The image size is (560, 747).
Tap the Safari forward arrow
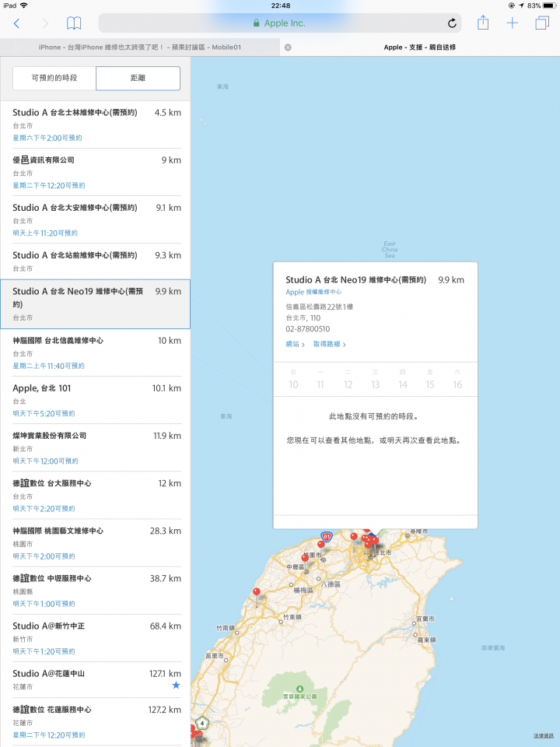(45, 23)
